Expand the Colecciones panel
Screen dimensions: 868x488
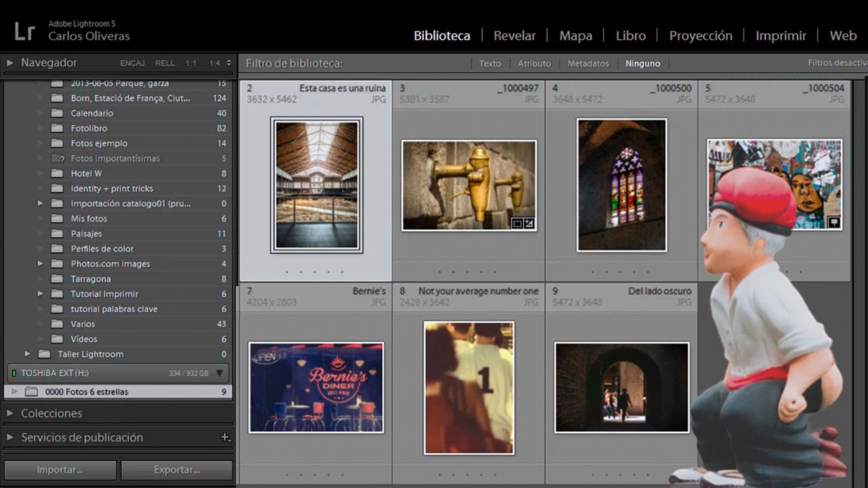click(x=10, y=413)
